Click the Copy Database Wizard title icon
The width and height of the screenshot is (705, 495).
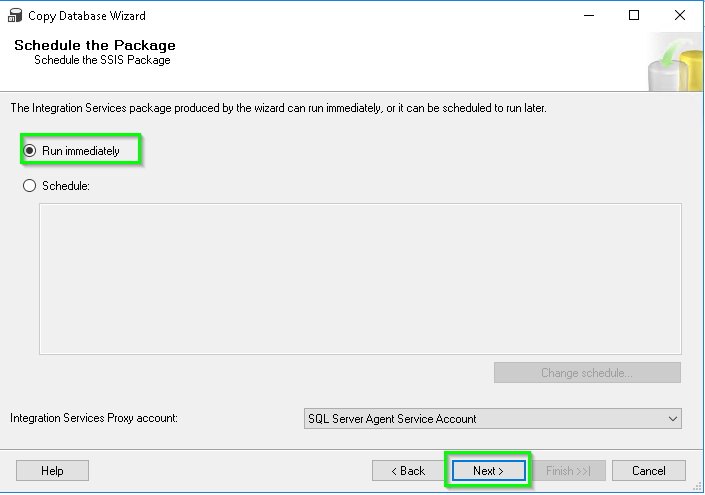[x=15, y=15]
